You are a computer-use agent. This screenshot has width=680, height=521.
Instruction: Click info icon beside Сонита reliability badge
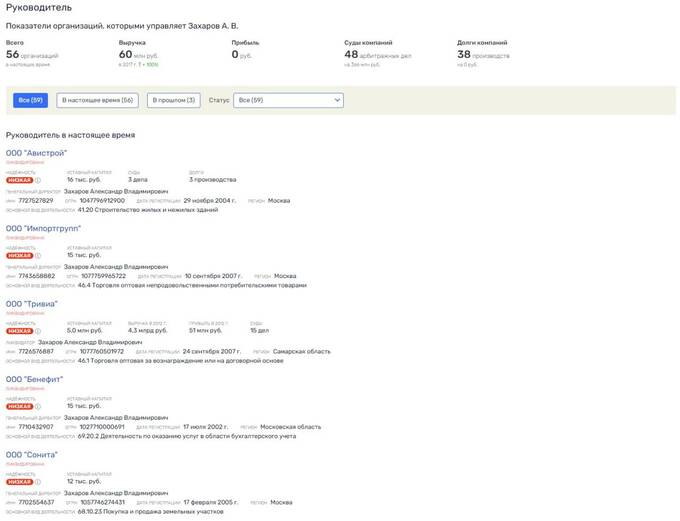[38, 482]
